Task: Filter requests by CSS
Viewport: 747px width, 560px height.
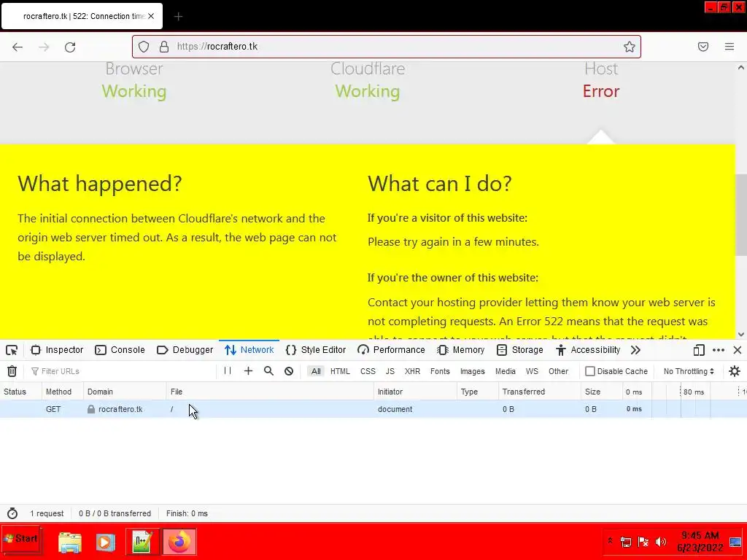Action: 368,371
